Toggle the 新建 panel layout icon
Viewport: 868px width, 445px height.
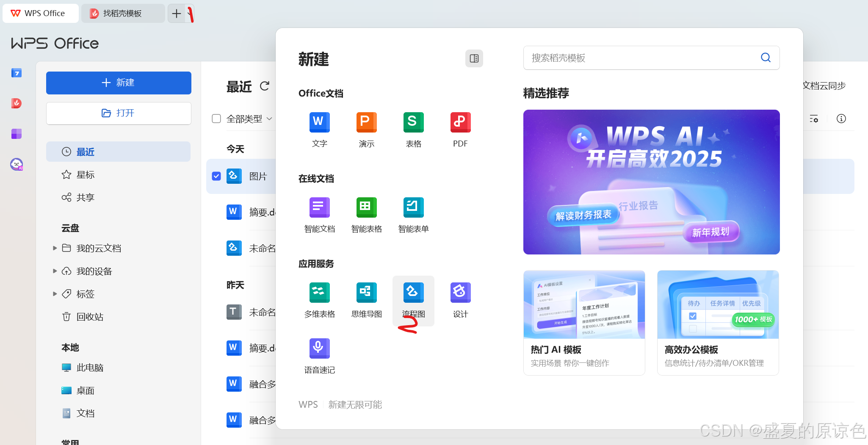click(x=474, y=58)
